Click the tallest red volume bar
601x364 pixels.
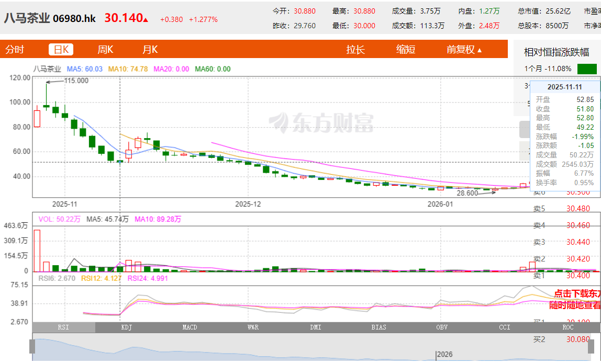coord(37,251)
